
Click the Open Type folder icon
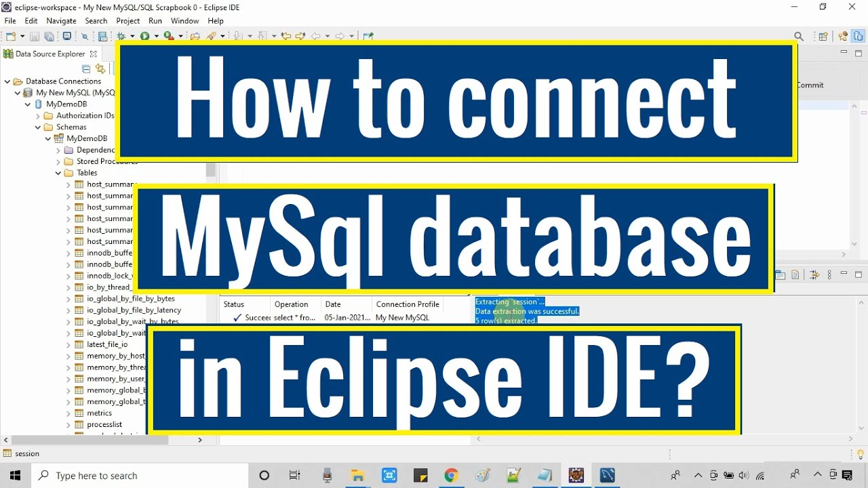tap(195, 37)
